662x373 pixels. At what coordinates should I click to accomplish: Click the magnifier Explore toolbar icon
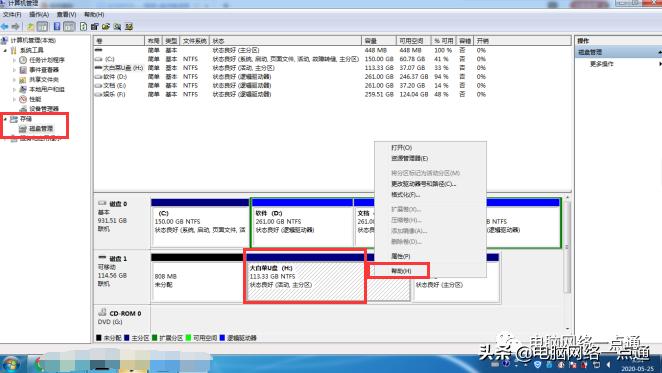click(117, 27)
